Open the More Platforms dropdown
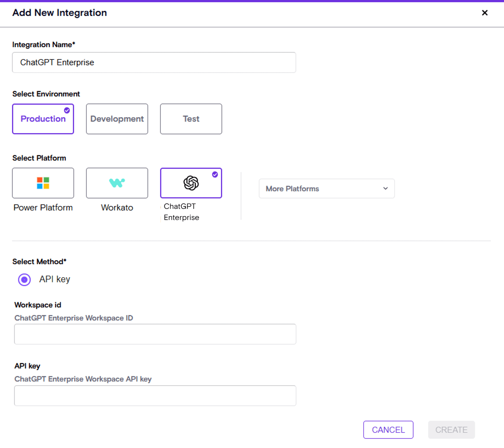 pyautogui.click(x=326, y=188)
